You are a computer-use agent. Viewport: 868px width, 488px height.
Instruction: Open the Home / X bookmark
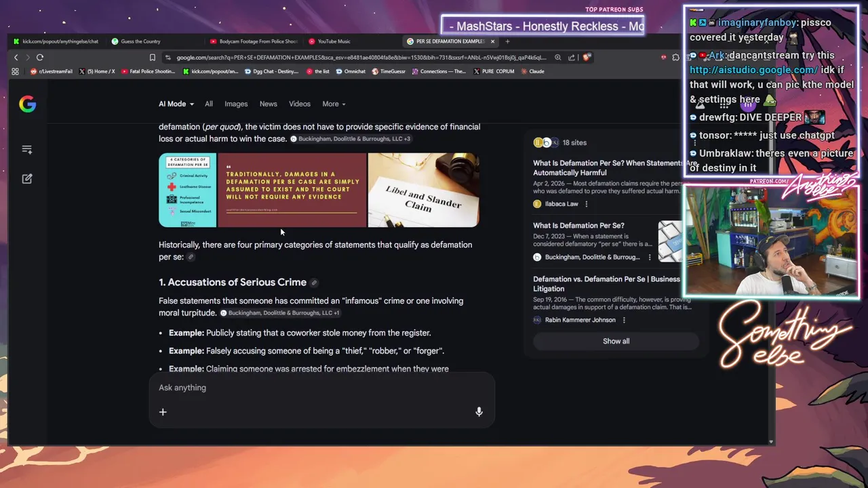pyautogui.click(x=97, y=71)
